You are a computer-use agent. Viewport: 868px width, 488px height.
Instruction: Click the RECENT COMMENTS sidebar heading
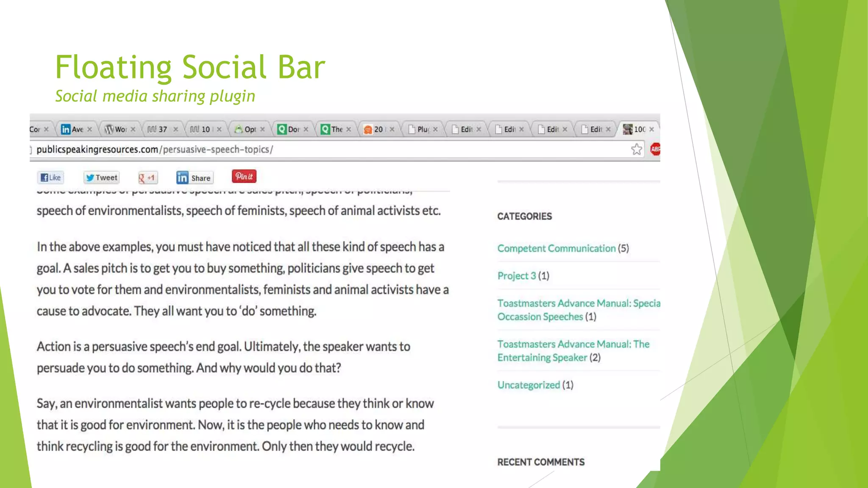[541, 462]
